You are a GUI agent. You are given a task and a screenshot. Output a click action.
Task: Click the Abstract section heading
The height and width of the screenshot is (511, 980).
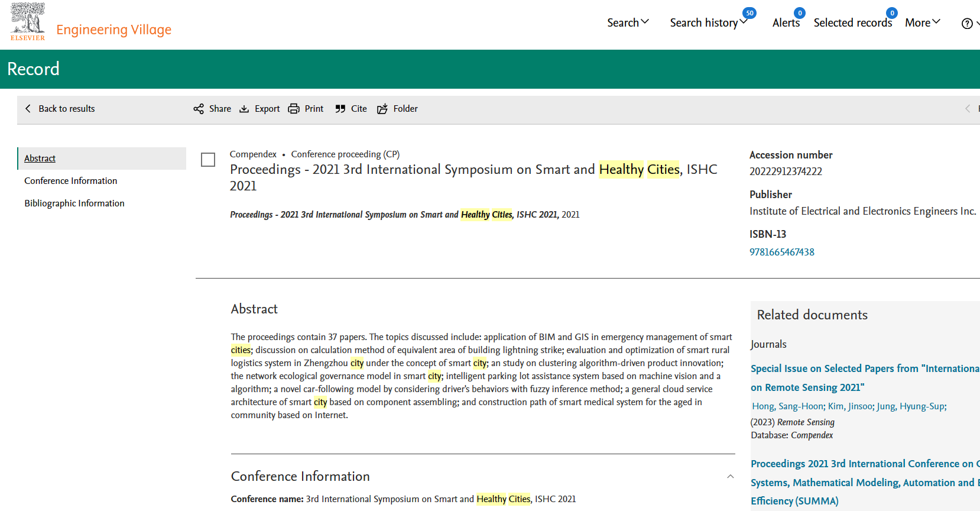coord(254,309)
